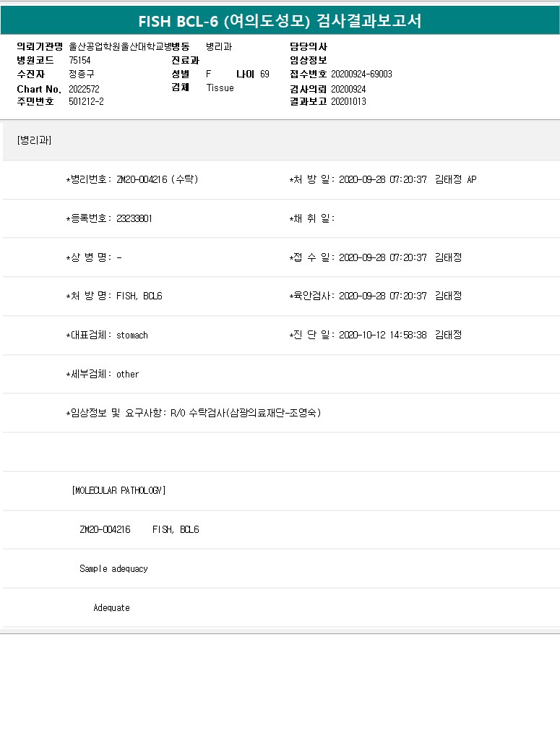Select the Sample adequacy label

[113, 569]
